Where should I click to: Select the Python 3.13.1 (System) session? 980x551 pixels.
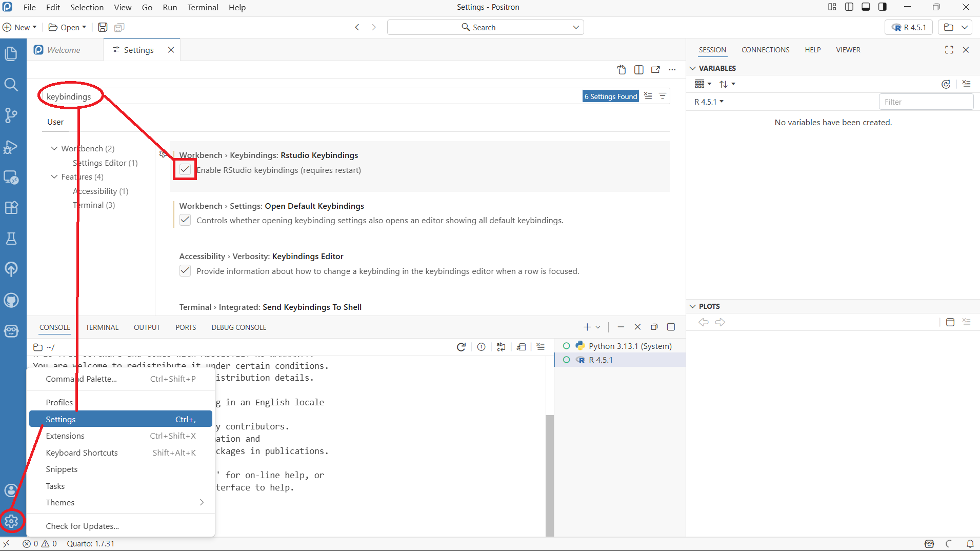coord(630,346)
